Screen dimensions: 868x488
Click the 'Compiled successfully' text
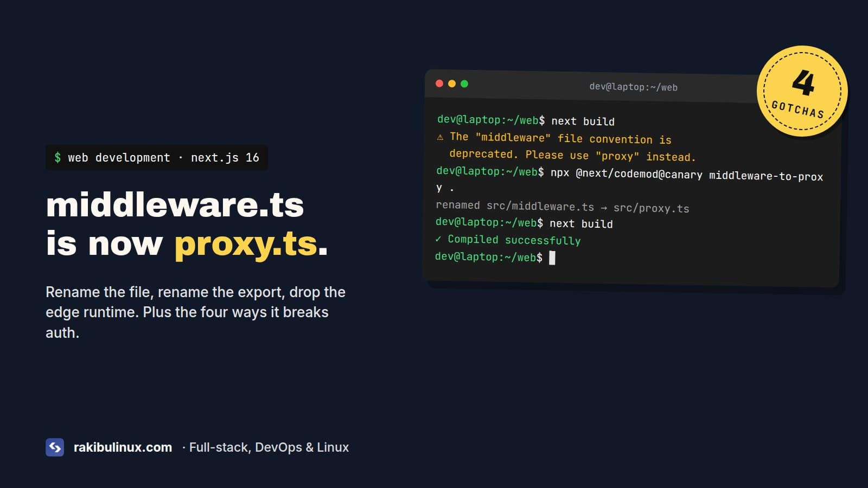(x=514, y=240)
